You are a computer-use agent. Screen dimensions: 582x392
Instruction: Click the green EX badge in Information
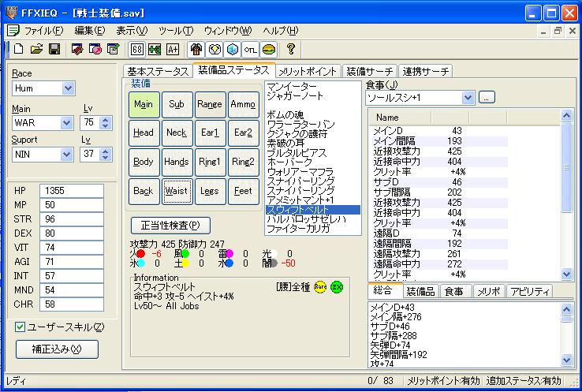click(x=337, y=287)
